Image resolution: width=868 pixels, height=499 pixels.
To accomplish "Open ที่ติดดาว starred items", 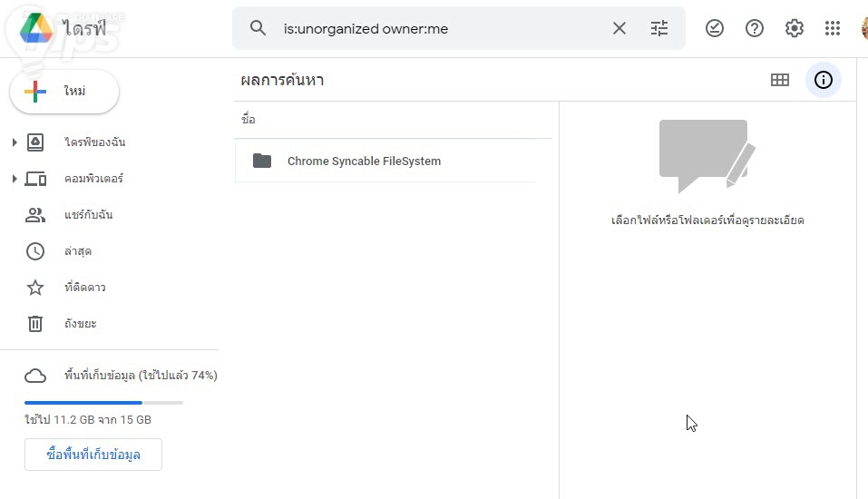I will [84, 288].
